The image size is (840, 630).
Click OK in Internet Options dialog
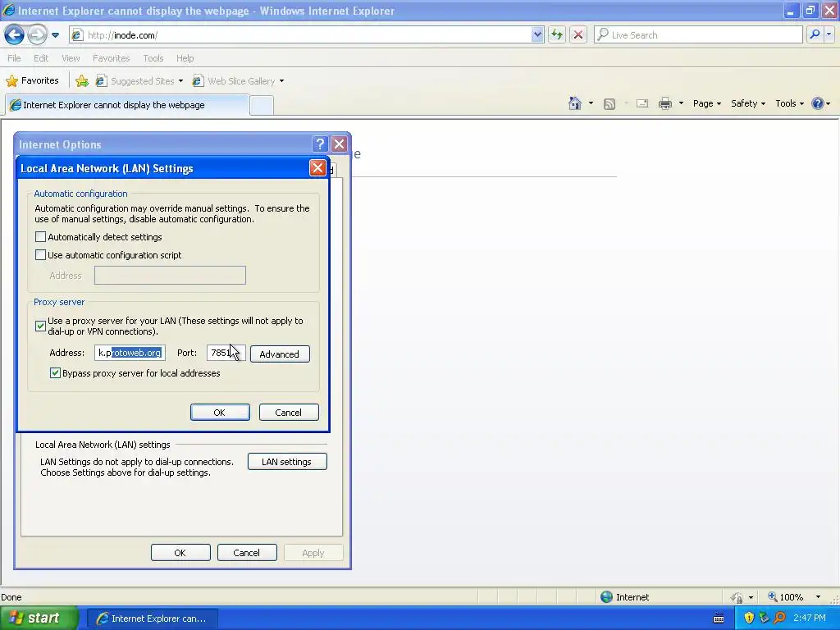point(180,553)
